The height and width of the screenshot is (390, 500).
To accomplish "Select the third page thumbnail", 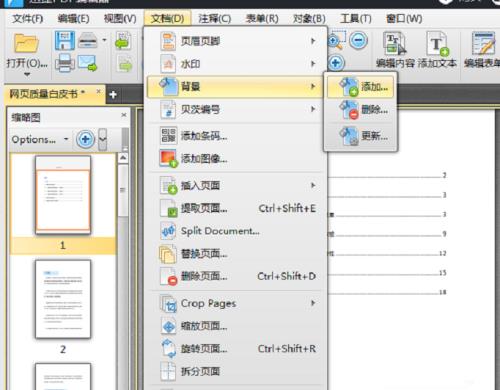I will pos(63,377).
